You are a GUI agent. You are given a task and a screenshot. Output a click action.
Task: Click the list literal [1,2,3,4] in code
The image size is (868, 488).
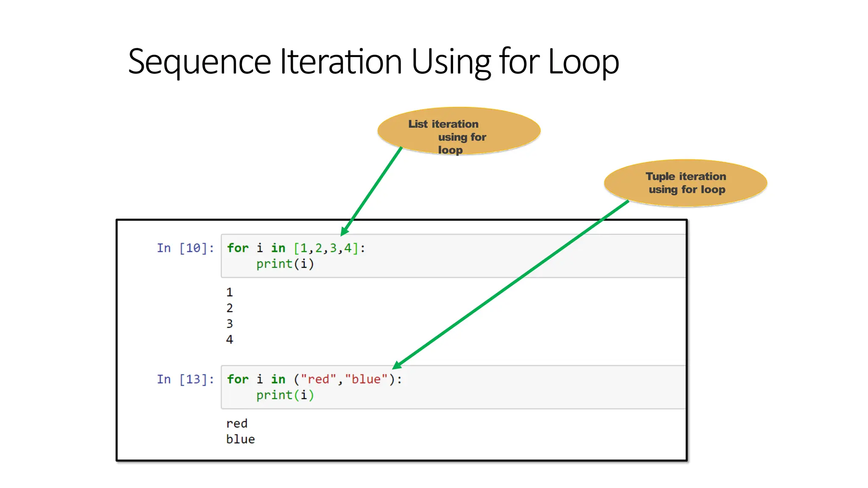coord(326,248)
